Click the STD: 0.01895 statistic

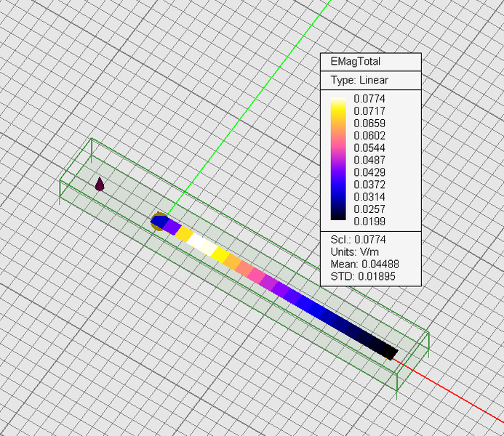[363, 276]
